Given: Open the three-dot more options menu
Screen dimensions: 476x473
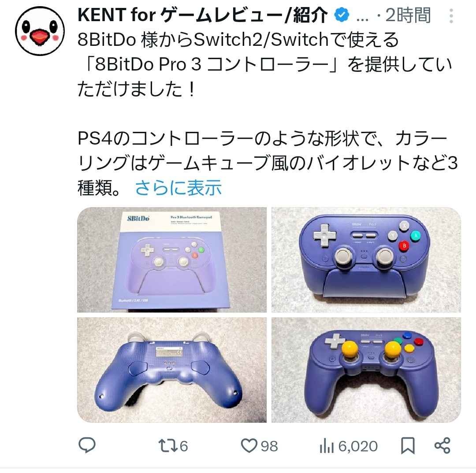Looking at the screenshot, I should 451,16.
